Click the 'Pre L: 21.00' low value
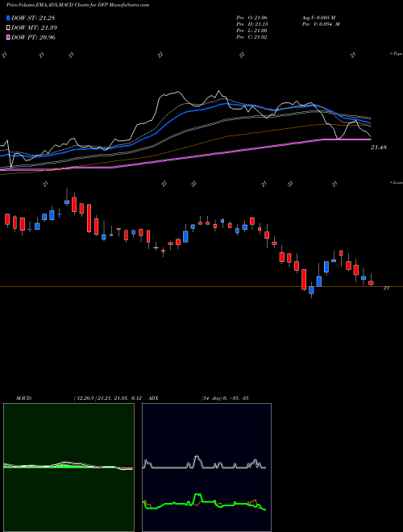The height and width of the screenshot is (532, 403). pos(251,31)
